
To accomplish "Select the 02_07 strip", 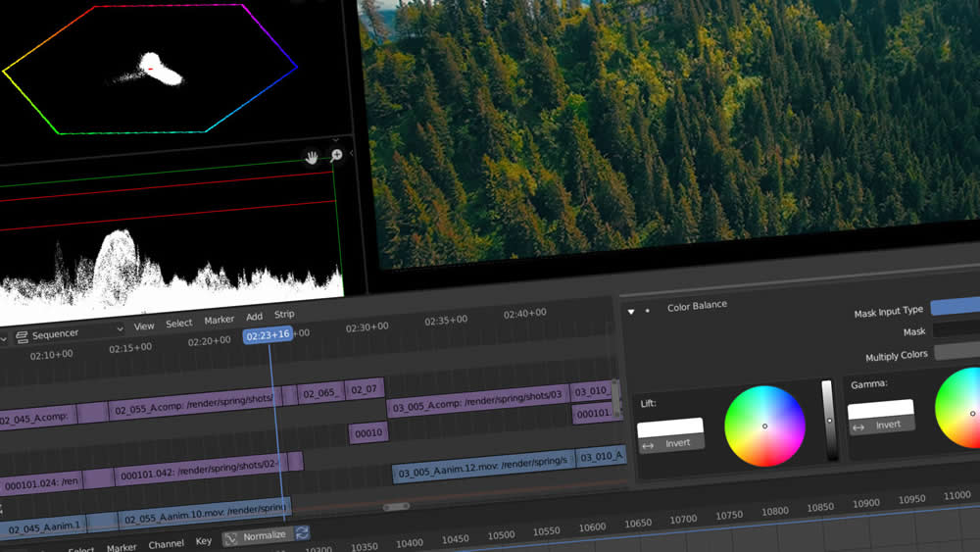I will (x=364, y=389).
